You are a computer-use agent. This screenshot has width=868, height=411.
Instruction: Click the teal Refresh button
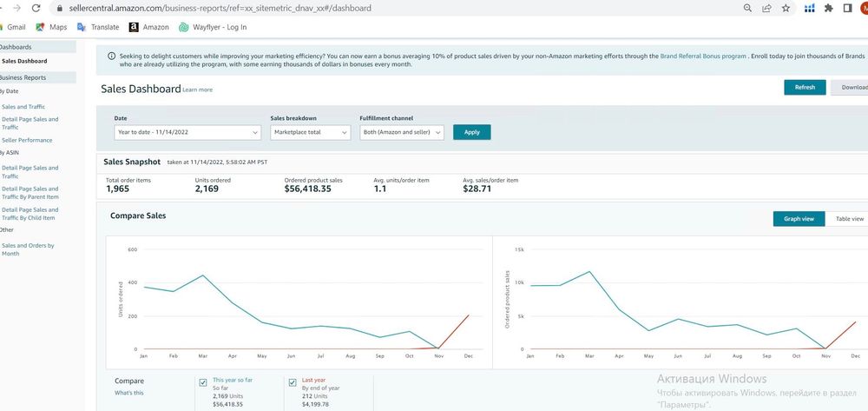[x=805, y=88]
